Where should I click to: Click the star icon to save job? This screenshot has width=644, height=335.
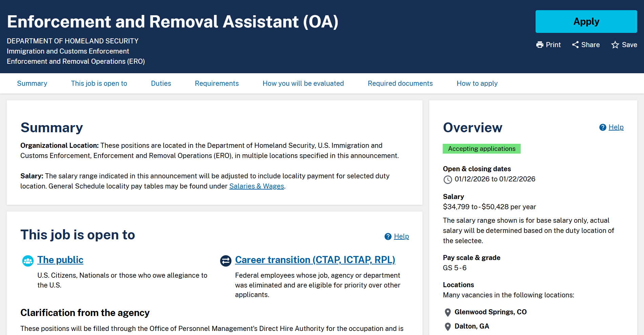[x=615, y=45]
